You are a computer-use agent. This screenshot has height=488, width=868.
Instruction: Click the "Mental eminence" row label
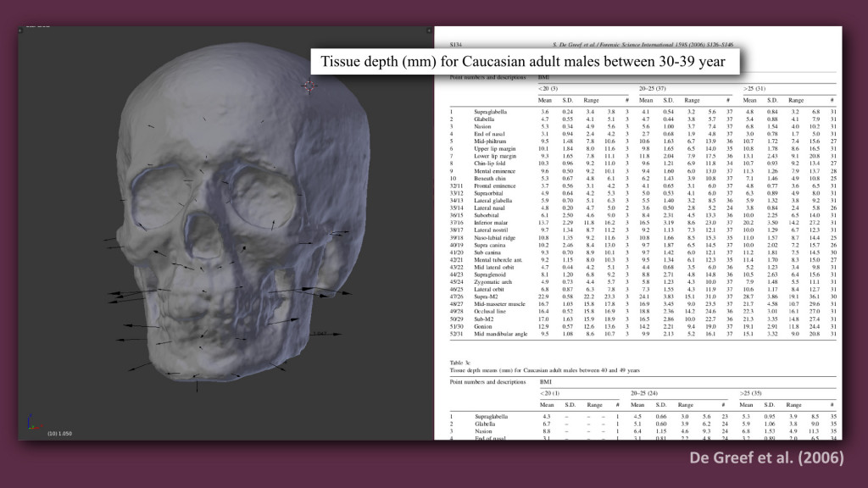494,171
